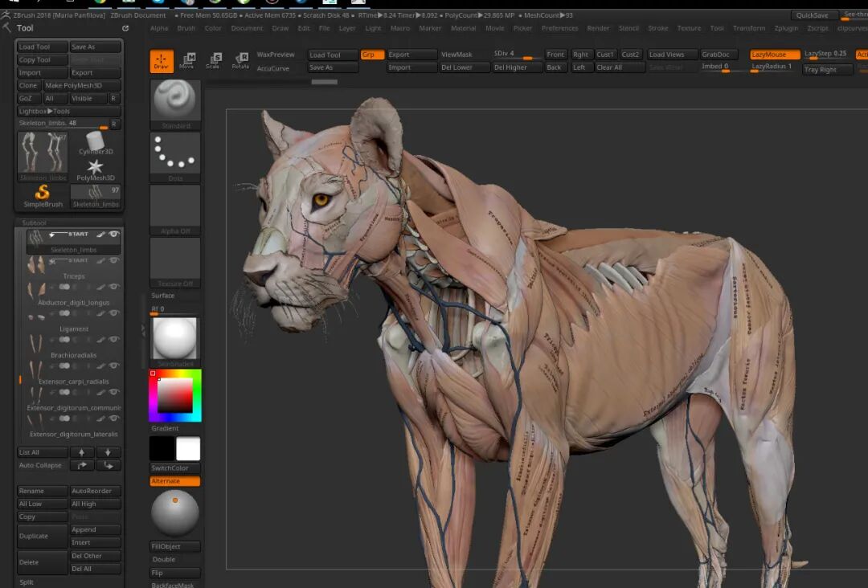Toggle boolean mode on Abductor_digiti_longus subtool
The height and width of the screenshot is (588, 868).
(x=65, y=287)
